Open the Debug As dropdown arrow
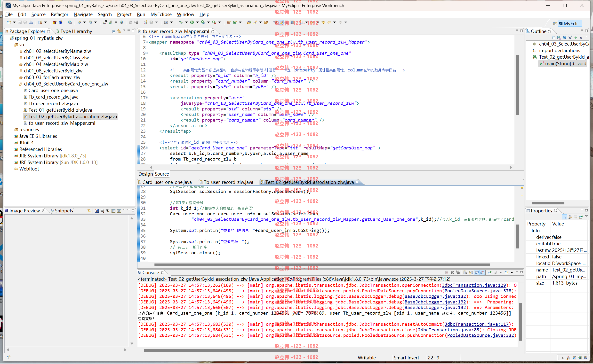 click(186, 23)
